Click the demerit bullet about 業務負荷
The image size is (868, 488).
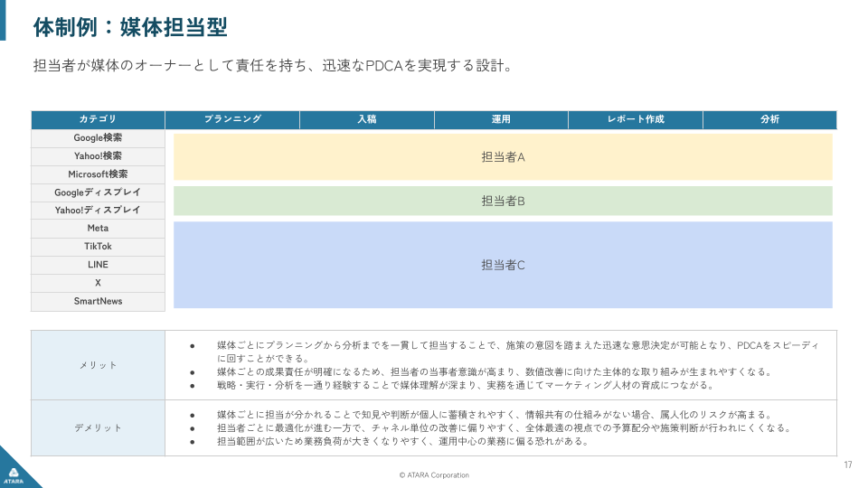(x=402, y=441)
